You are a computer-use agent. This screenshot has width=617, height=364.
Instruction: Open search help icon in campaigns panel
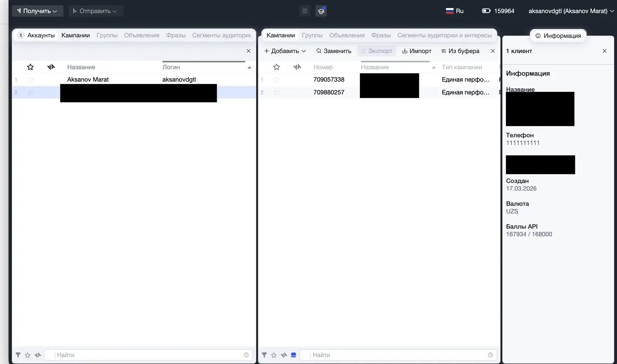click(490, 355)
